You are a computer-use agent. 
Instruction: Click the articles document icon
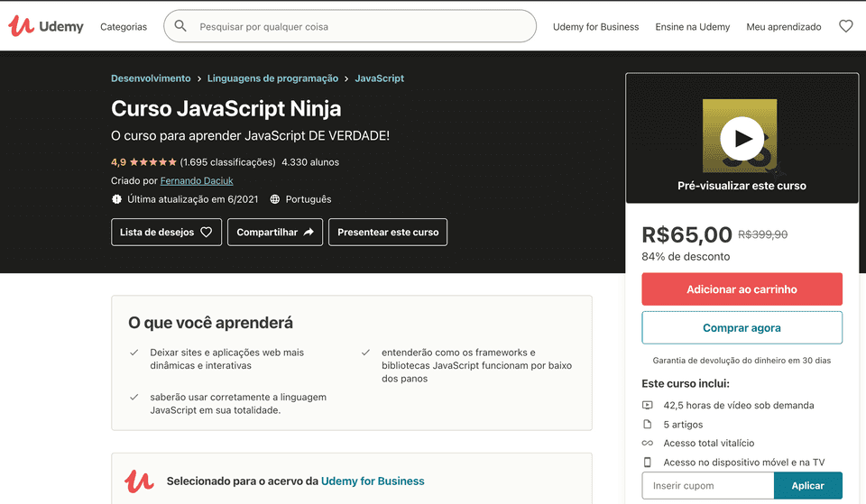click(648, 425)
